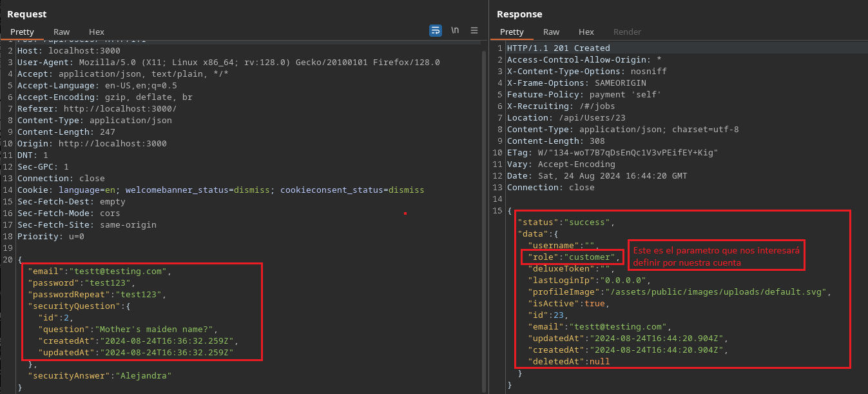
Task: Toggle the \n non-printable characters button
Action: tap(455, 30)
